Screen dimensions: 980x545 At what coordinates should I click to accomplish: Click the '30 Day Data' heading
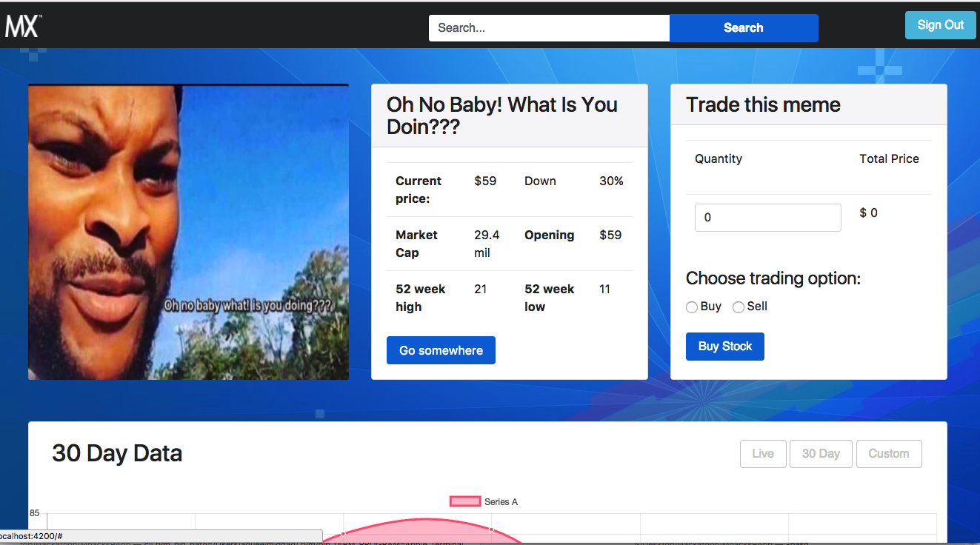pyautogui.click(x=117, y=453)
